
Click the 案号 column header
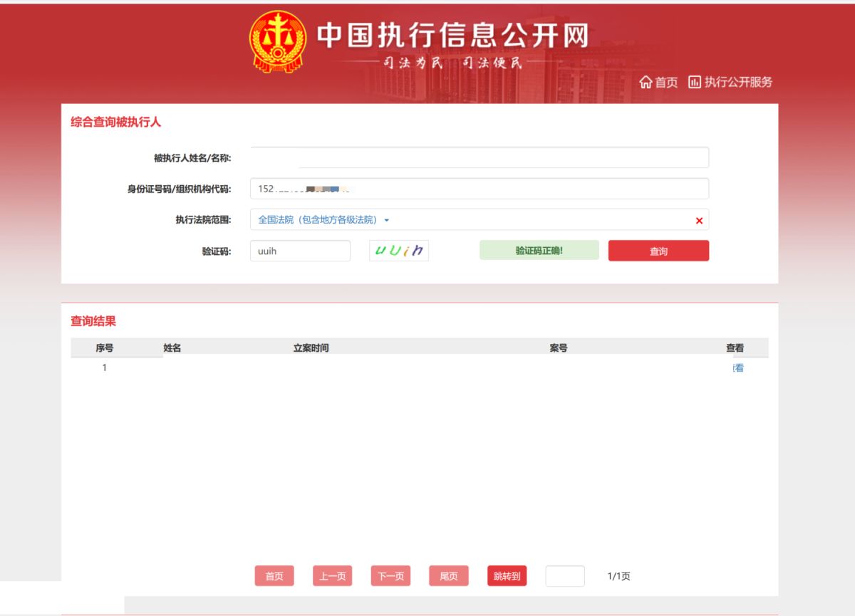(x=558, y=348)
